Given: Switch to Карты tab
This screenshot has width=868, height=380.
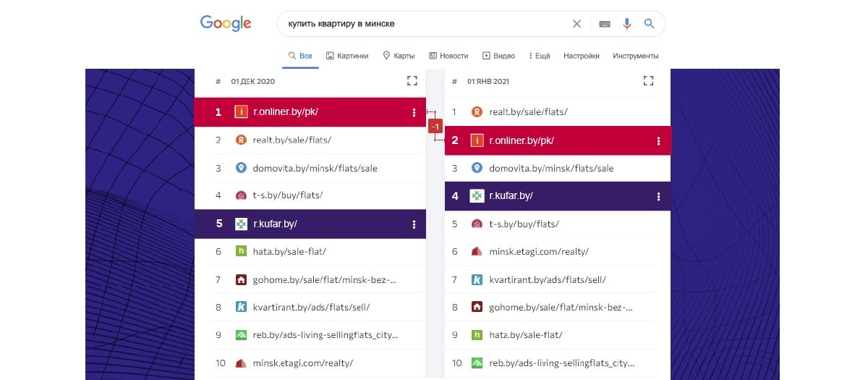Looking at the screenshot, I should [399, 56].
